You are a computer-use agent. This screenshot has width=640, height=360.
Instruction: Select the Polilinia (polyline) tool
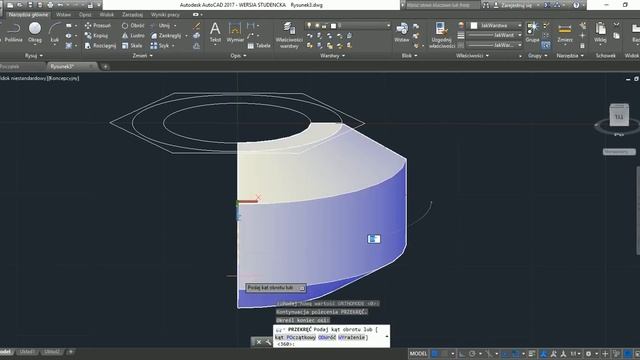pyautogui.click(x=13, y=33)
